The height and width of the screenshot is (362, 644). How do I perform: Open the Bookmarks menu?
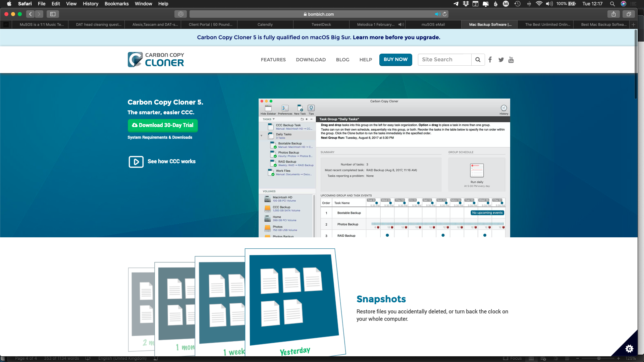coord(116,4)
